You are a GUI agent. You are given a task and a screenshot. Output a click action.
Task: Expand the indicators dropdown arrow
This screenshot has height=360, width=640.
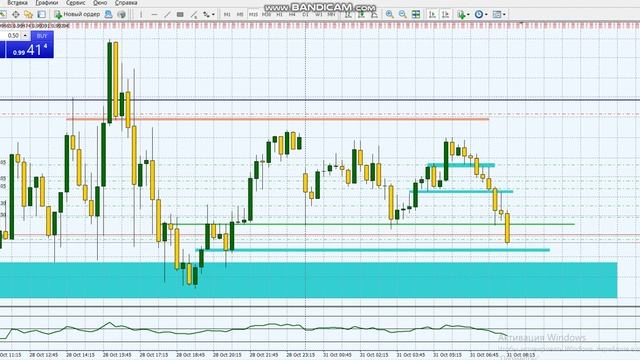pyautogui.click(x=468, y=15)
